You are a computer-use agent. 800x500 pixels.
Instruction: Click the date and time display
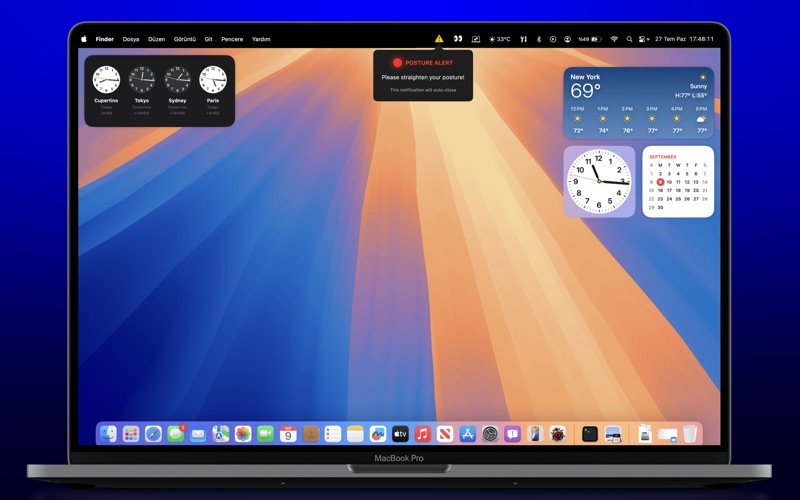pyautogui.click(x=685, y=39)
